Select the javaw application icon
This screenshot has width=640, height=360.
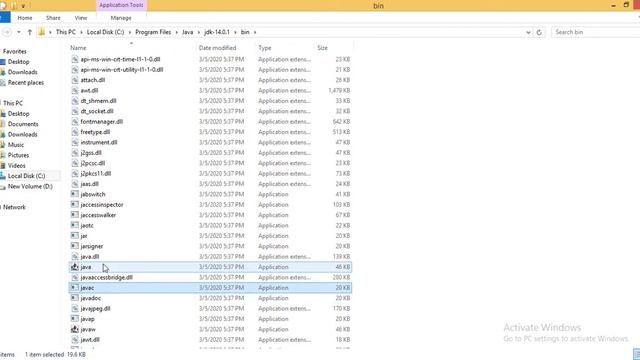75,329
